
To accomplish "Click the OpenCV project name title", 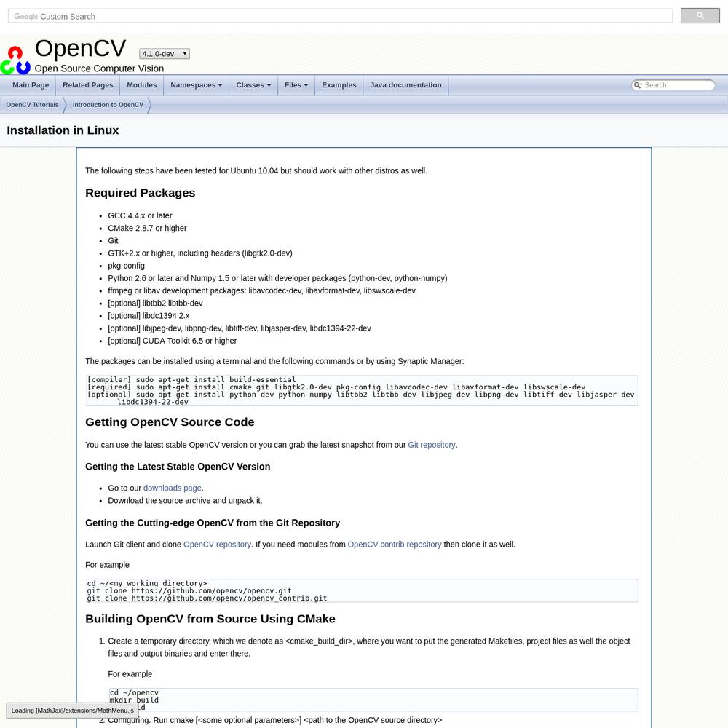I will 80,48.
